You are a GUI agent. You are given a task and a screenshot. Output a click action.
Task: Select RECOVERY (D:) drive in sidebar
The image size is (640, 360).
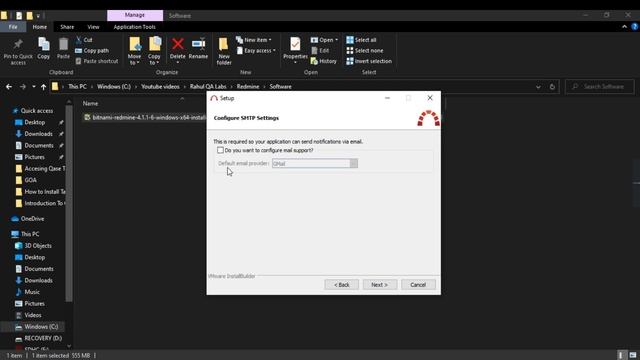tap(43, 338)
